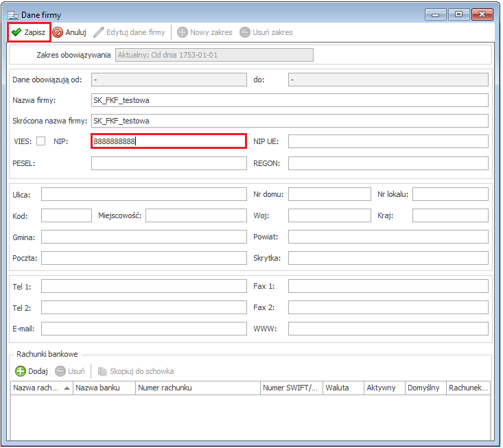Add a bank account with Dodaj
503x448 pixels.
click(32, 371)
